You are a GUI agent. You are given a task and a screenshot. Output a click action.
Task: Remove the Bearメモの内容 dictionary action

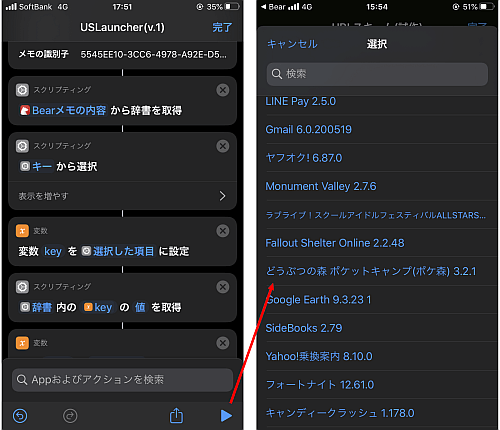(x=223, y=90)
